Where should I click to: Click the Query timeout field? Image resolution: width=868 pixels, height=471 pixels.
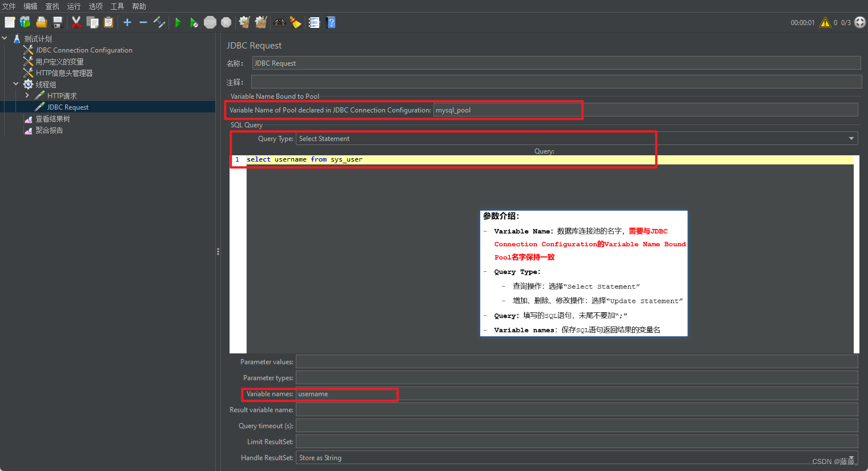(577, 426)
